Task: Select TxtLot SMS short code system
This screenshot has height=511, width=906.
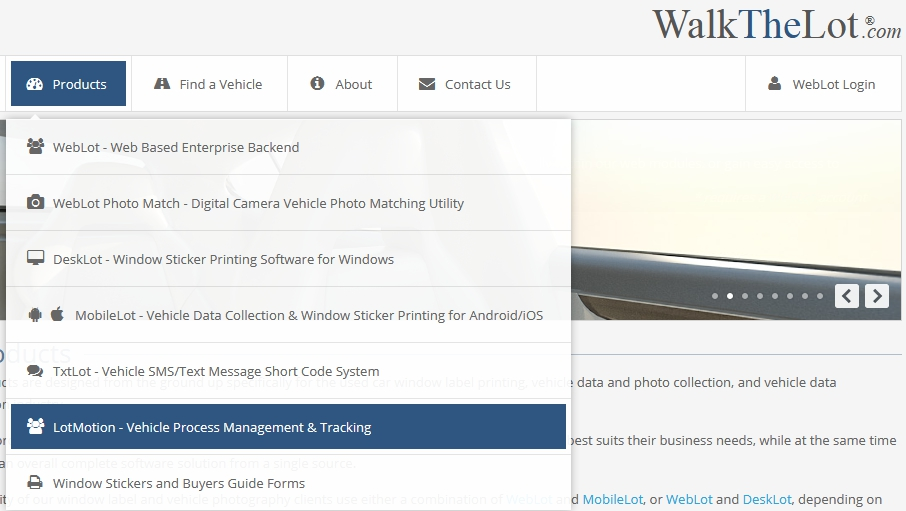Action: pyautogui.click(x=288, y=371)
